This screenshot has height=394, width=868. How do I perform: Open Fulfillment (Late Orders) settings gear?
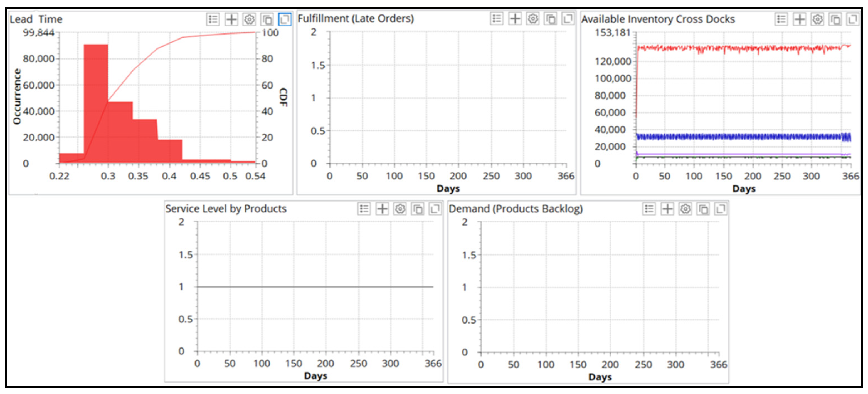(x=533, y=19)
